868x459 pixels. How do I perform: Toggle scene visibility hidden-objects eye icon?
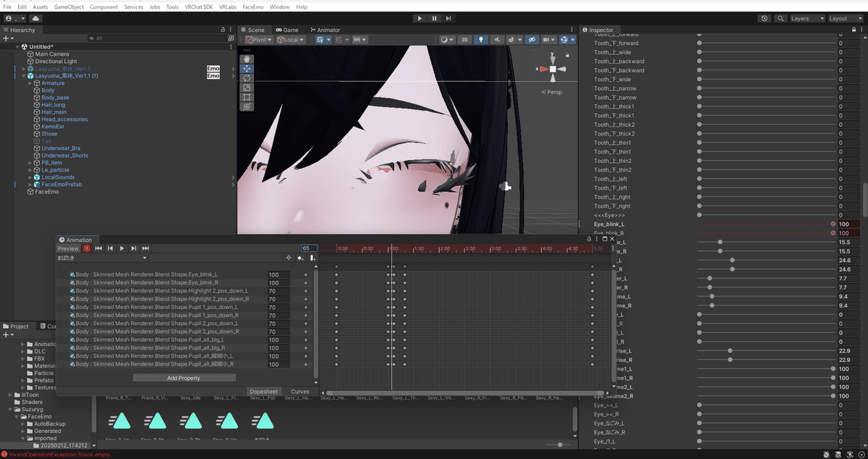click(x=532, y=40)
